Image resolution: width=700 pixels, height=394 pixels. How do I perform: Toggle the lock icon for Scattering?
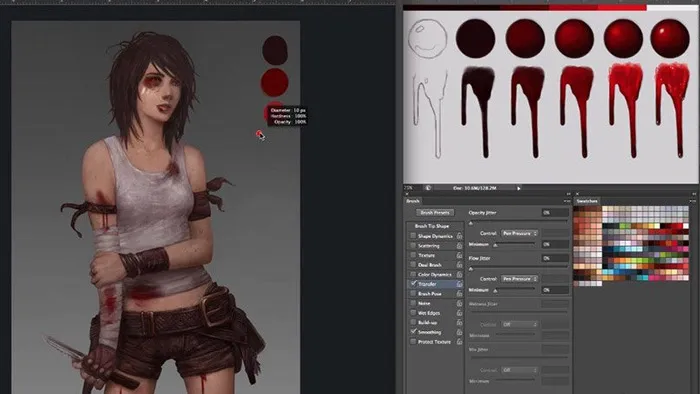pyautogui.click(x=459, y=245)
